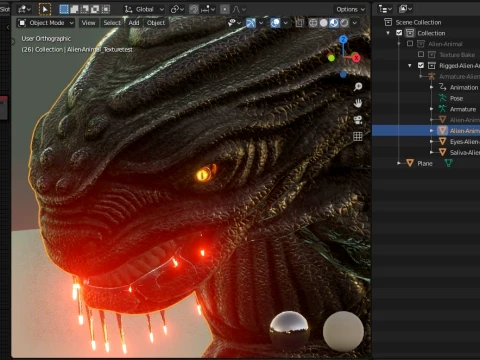
Task: Click the blue Z axis on navigation gizmo
Action: [343, 40]
